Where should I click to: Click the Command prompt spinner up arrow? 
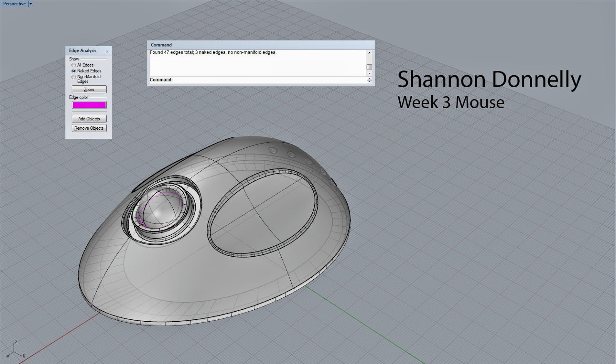(x=369, y=78)
